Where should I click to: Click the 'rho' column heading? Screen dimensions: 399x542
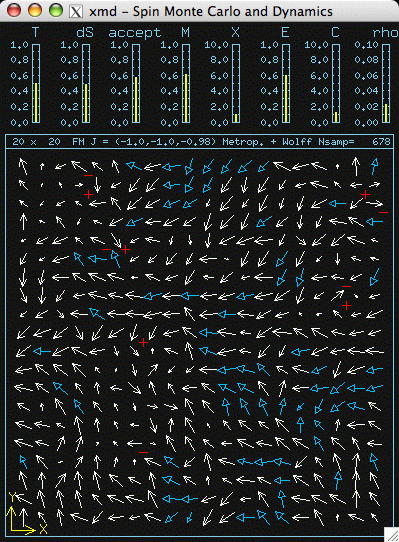tap(385, 33)
